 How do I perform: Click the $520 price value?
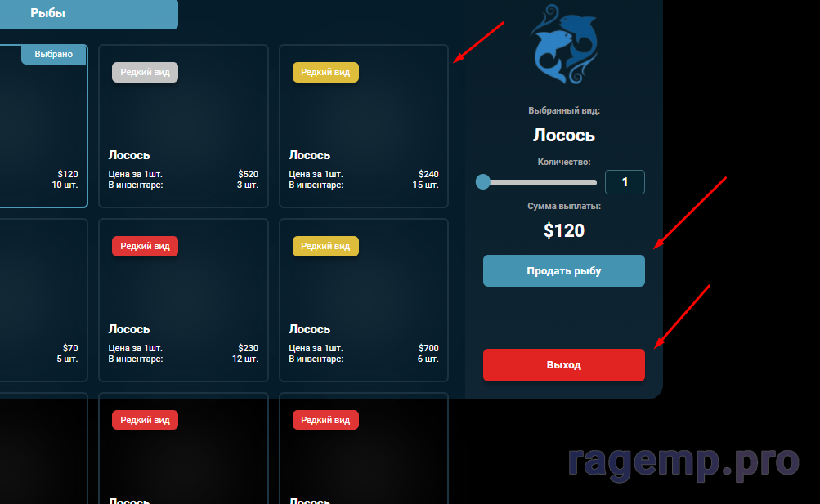(x=249, y=174)
